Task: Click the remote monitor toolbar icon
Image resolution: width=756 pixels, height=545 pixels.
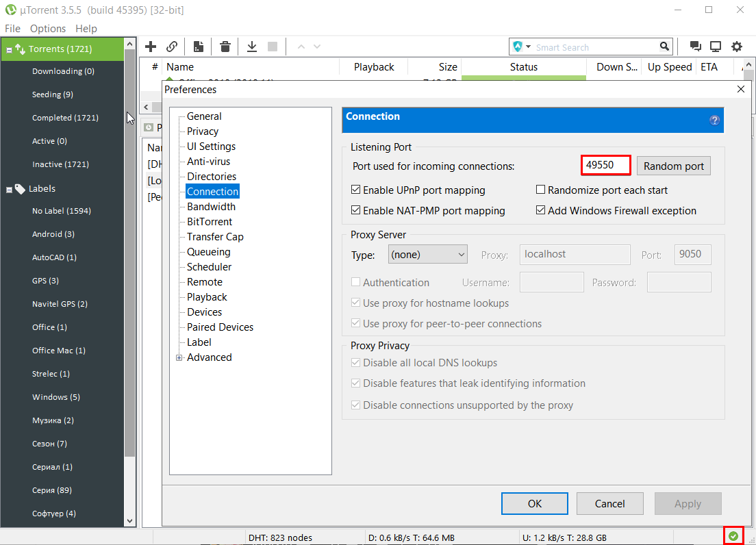Action: [x=716, y=47]
